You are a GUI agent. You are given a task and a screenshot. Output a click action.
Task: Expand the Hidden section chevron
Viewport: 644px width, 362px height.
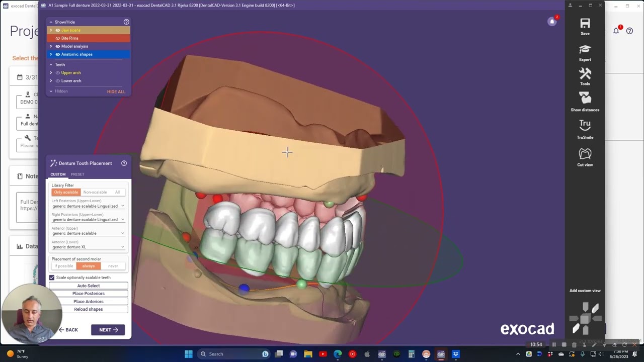pos(51,92)
